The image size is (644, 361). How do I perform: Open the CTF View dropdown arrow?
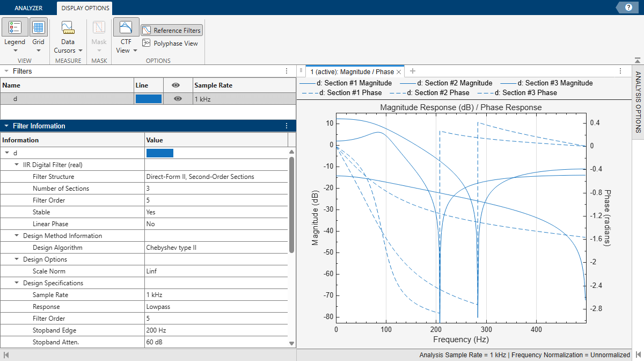[135, 50]
